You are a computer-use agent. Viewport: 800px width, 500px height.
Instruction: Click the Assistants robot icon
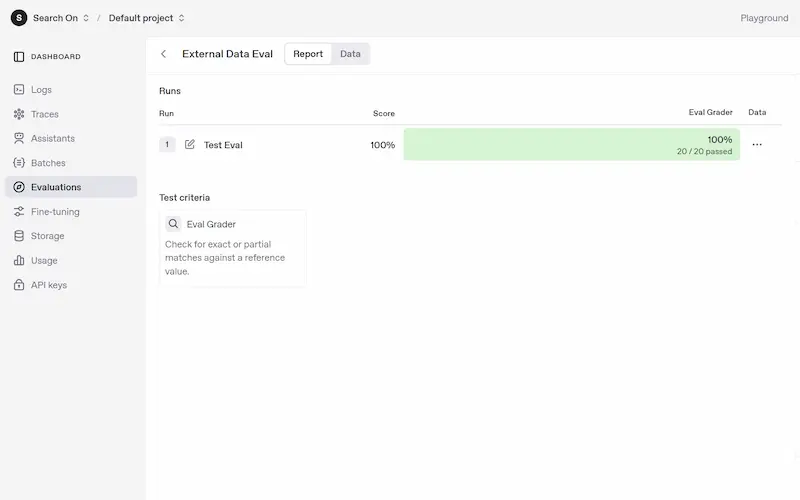click(19, 138)
